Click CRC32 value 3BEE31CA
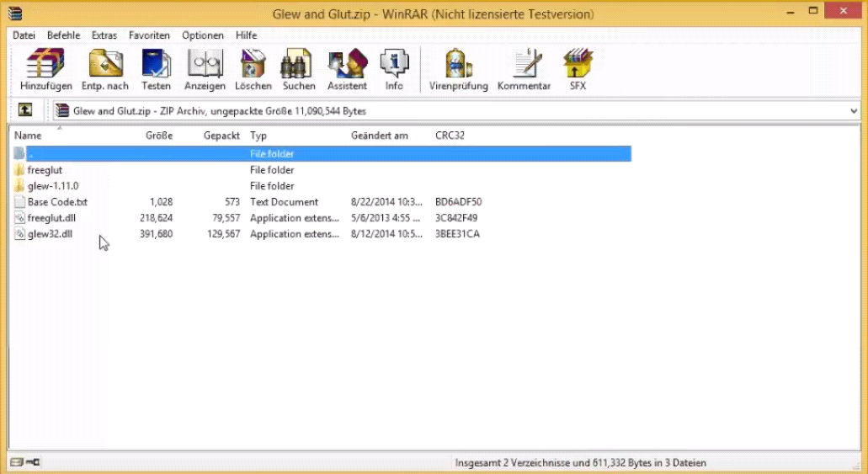This screenshot has height=474, width=868. tap(457, 234)
